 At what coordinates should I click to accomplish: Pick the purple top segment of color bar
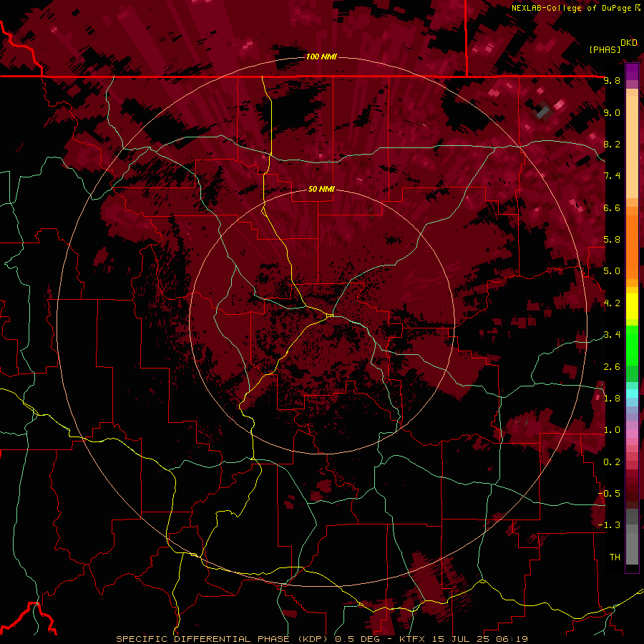pos(632,72)
